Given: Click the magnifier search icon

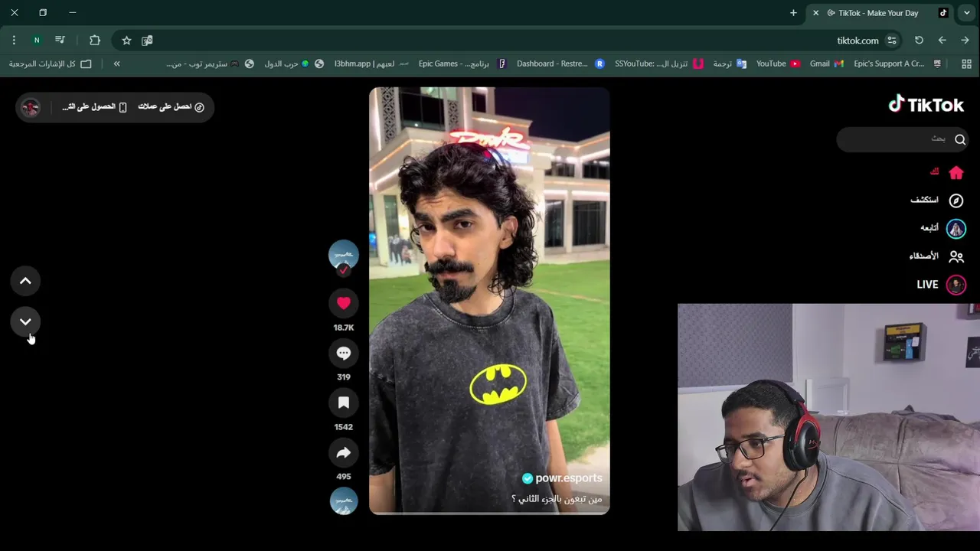Looking at the screenshot, I should (960, 139).
